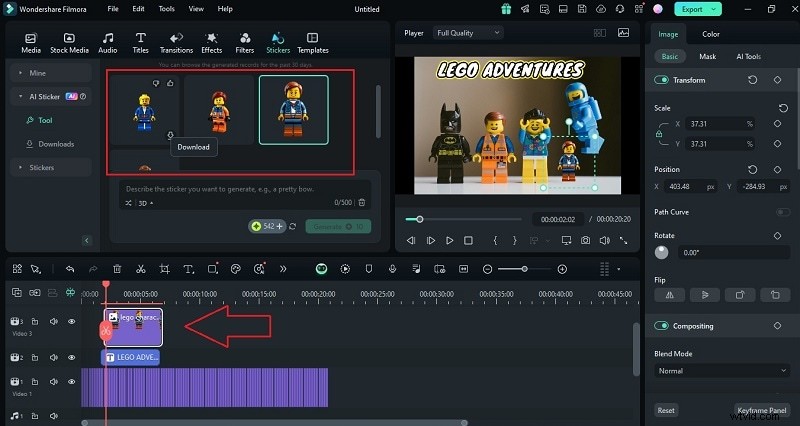
Task: Hide the Video 2 track
Action: (x=71, y=358)
